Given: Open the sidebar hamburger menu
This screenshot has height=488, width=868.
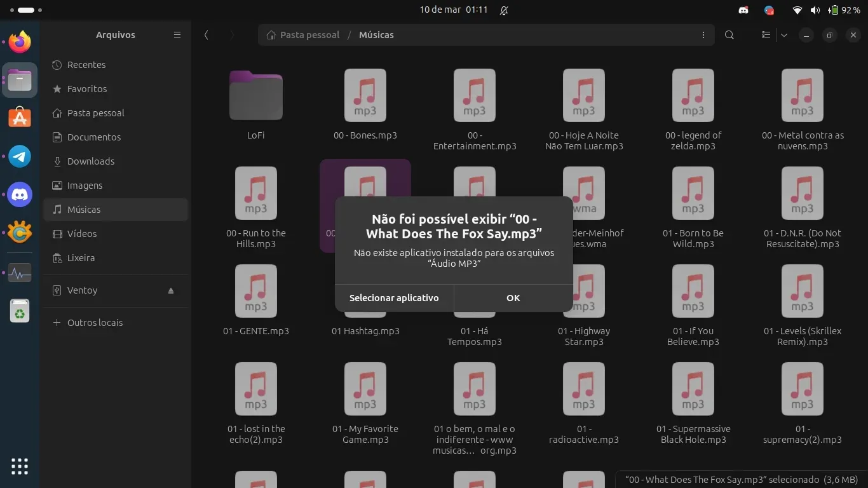Looking at the screenshot, I should (x=177, y=35).
